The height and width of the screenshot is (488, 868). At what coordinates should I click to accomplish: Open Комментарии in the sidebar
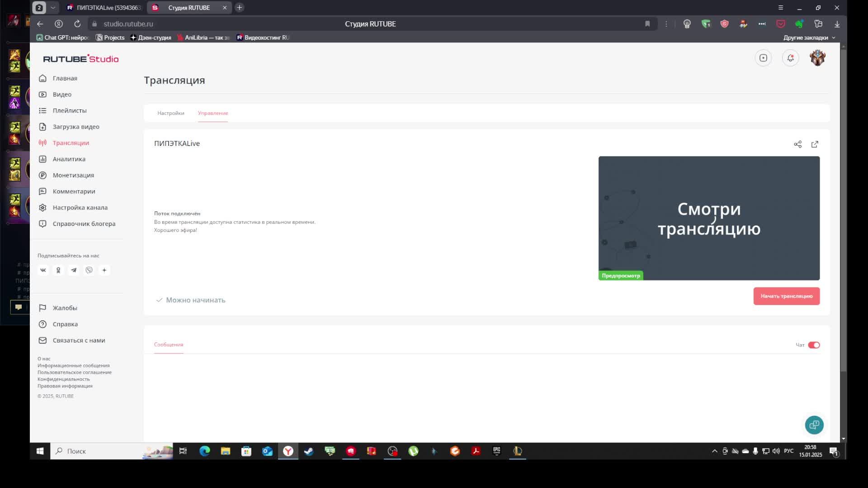(74, 192)
